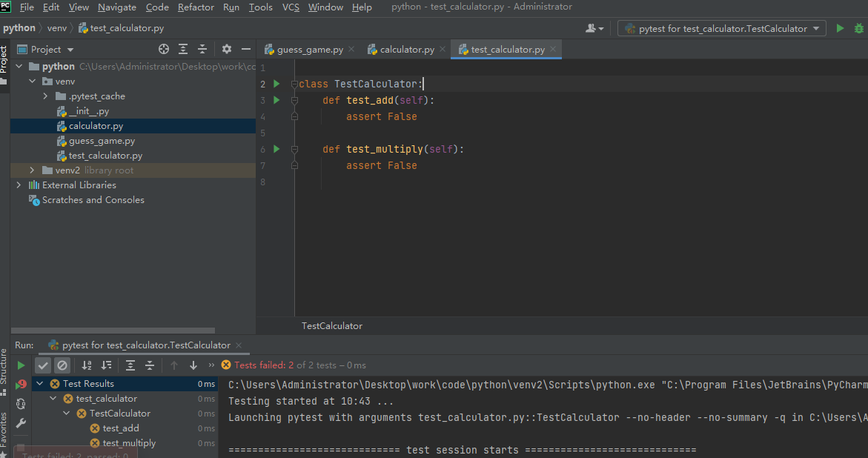Image resolution: width=868 pixels, height=458 pixels.
Task: Open the run configuration dropdown pytest for test_calculator
Action: coord(720,28)
